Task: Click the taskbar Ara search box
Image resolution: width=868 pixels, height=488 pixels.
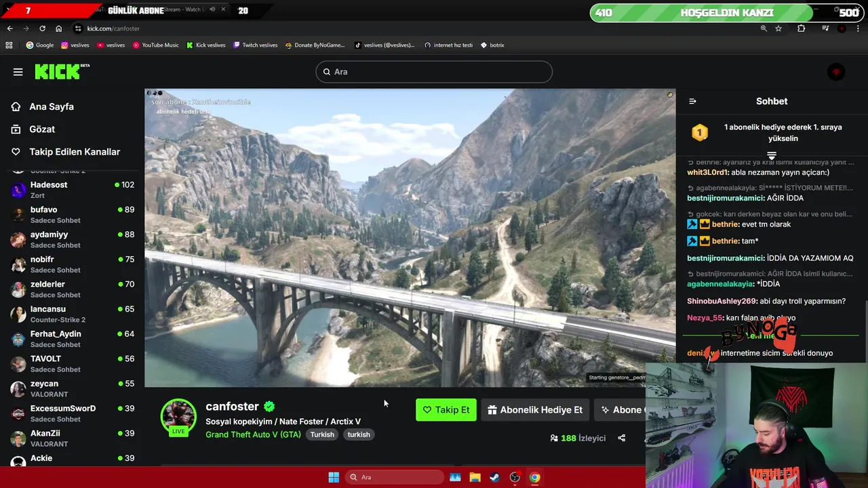Action: tap(395, 477)
